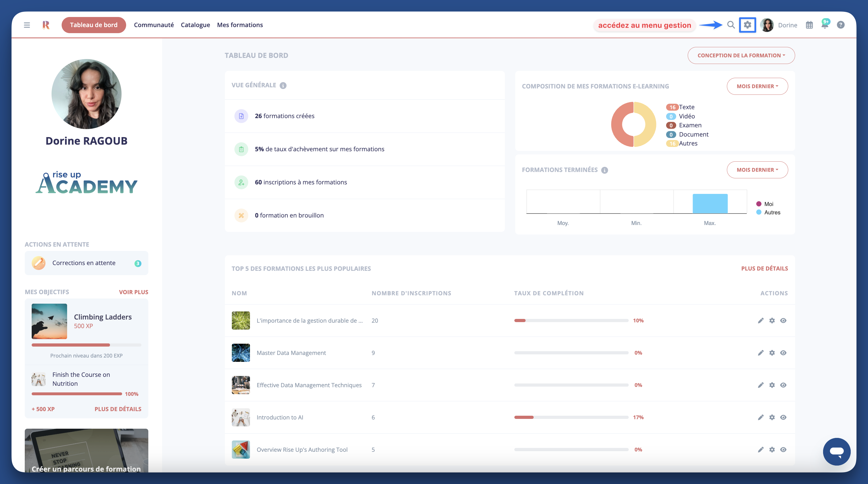The height and width of the screenshot is (484, 868).
Task: Click the inscriptions user-plus icon
Action: (241, 182)
